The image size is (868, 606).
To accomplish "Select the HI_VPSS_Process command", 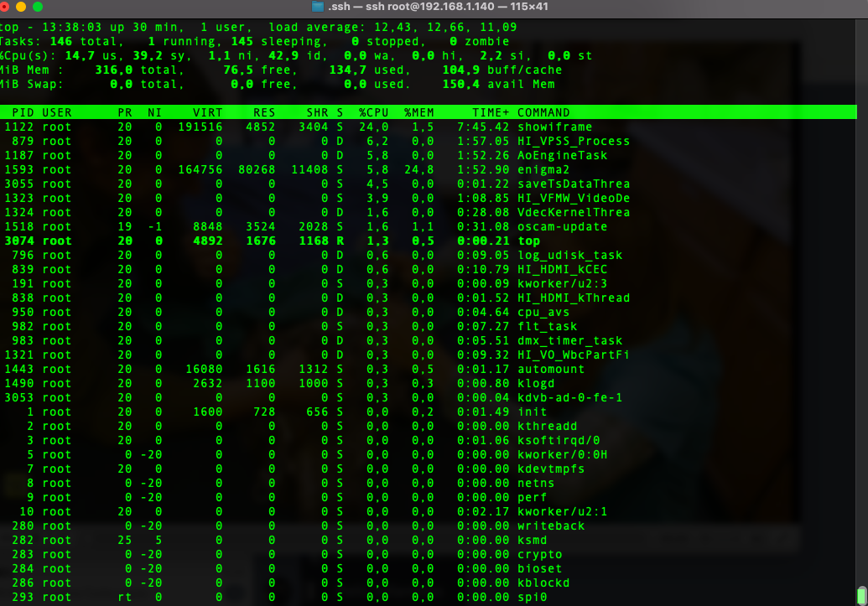I will coord(573,141).
